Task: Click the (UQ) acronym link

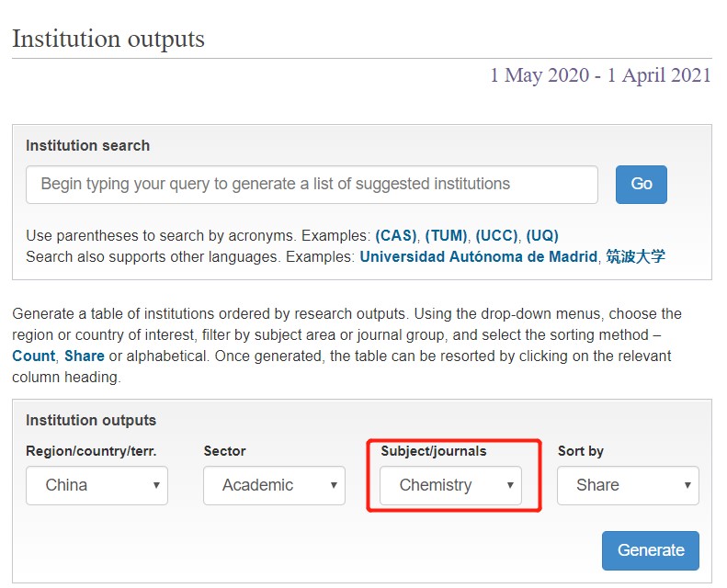Action: point(542,235)
